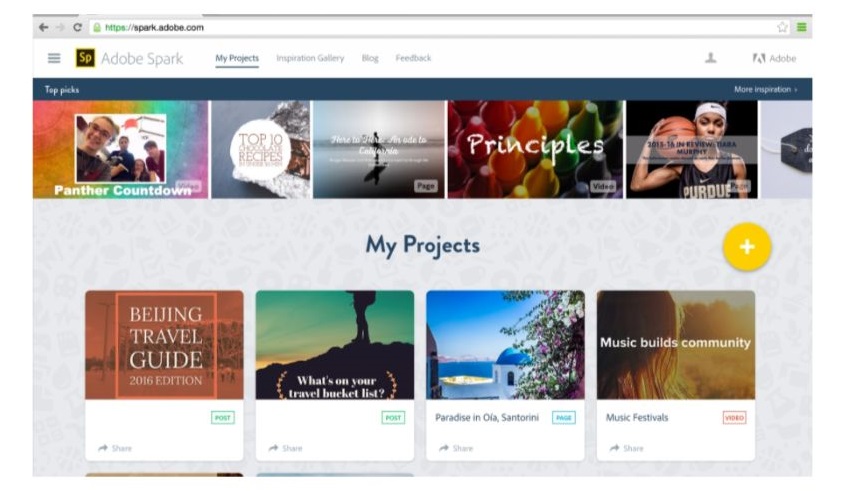The image size is (849, 491).
Task: Click the spark.adobe.com address bar
Action: pos(433,27)
